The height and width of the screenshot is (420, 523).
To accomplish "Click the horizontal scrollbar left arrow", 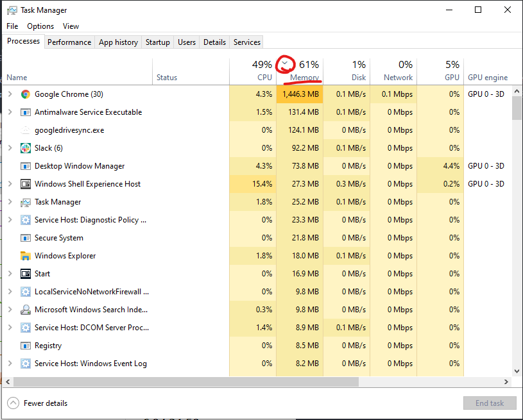I will point(8,382).
